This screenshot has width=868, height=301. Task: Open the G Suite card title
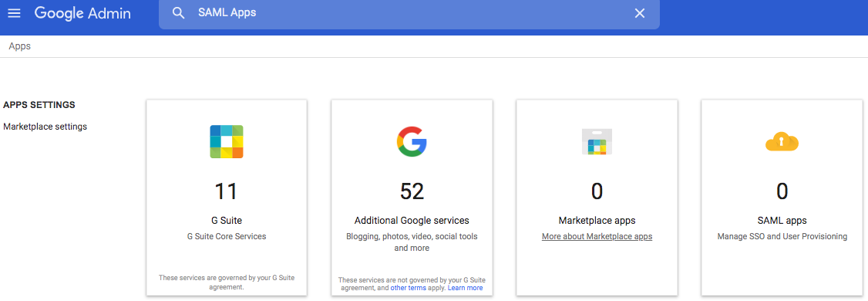click(x=227, y=220)
